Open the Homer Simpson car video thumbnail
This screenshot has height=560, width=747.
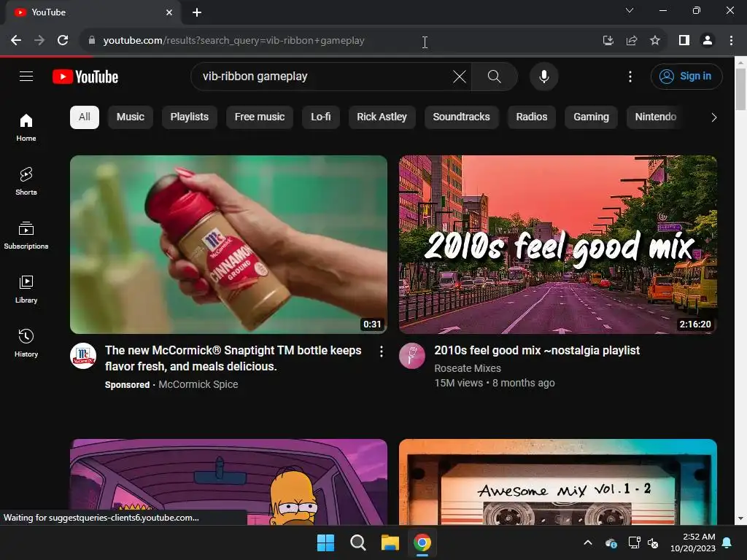click(x=228, y=482)
